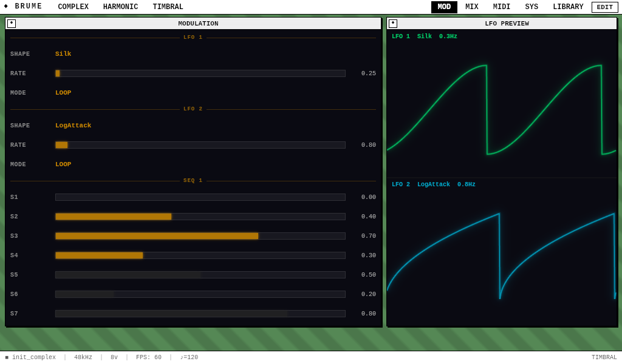
Task: Click the S5 sequencer step bar
Action: tap(200, 275)
